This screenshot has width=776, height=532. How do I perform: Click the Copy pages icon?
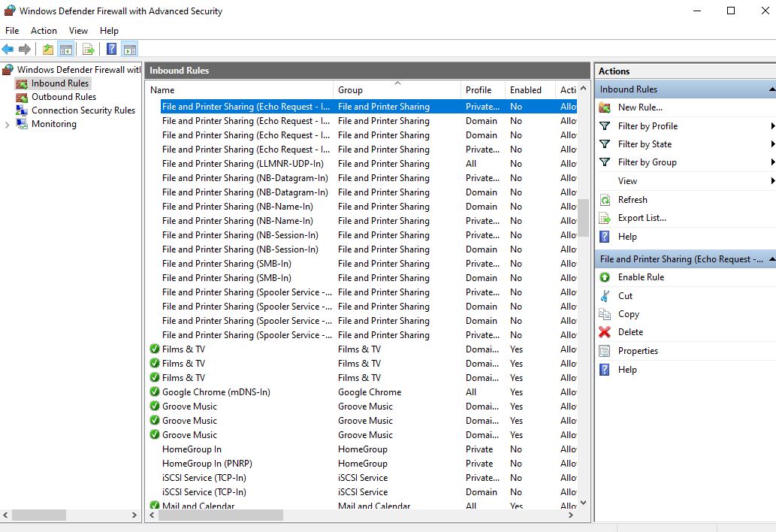tap(605, 314)
